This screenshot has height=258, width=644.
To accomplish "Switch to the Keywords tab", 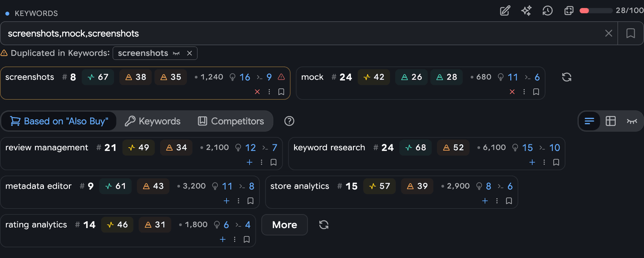I will point(153,121).
